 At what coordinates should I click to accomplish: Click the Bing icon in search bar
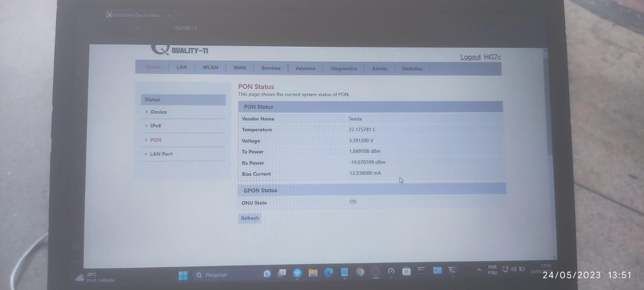[x=266, y=273]
